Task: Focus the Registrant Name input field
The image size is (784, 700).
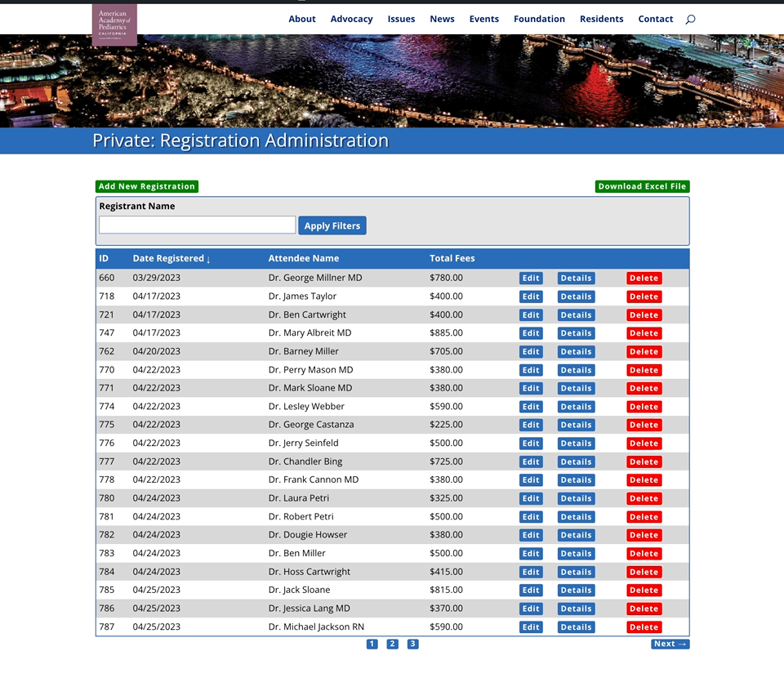Action: coord(197,225)
